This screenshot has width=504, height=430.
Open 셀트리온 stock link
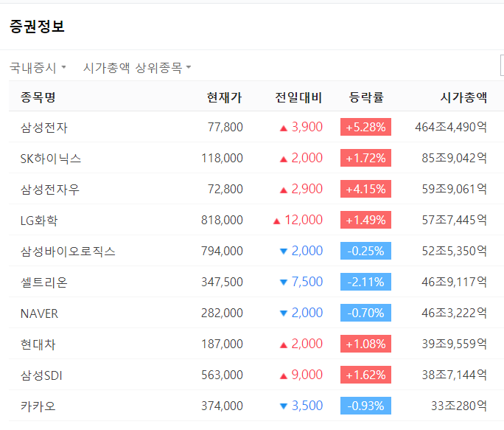[44, 282]
